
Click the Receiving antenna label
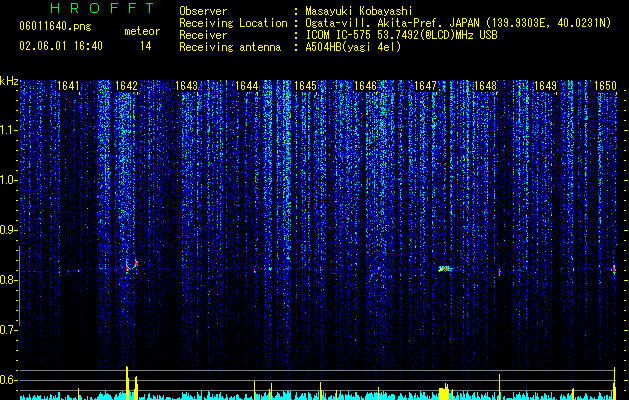click(x=230, y=47)
